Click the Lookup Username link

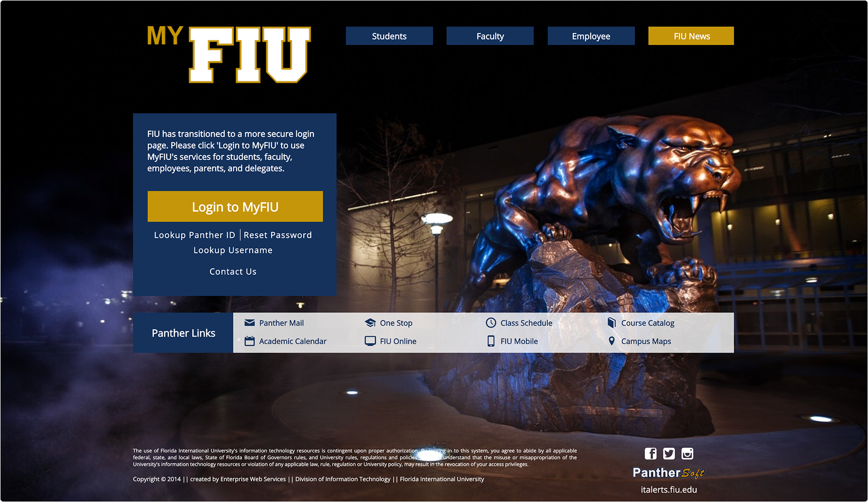point(232,251)
